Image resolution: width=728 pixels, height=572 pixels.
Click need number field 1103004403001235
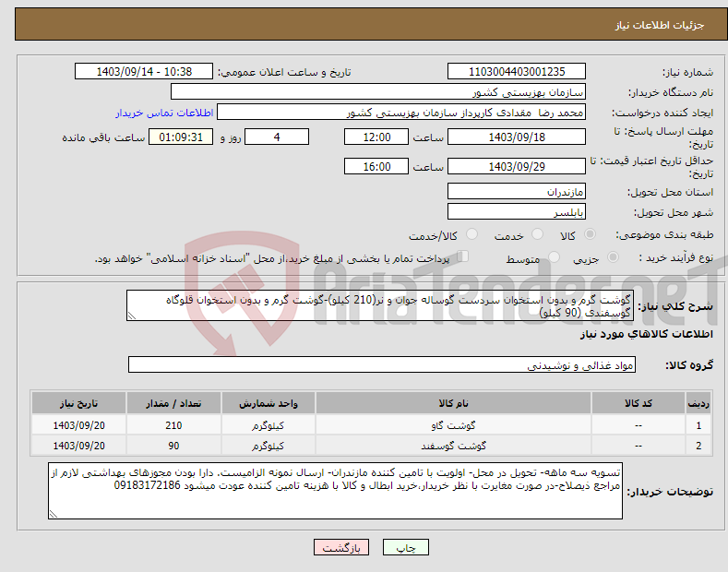[x=517, y=72]
